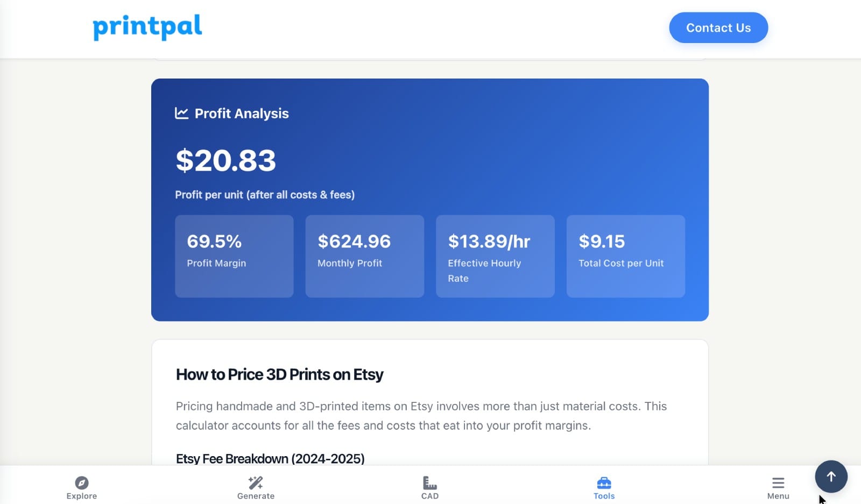Click the Explore tab label
The image size is (861, 504).
point(82,496)
